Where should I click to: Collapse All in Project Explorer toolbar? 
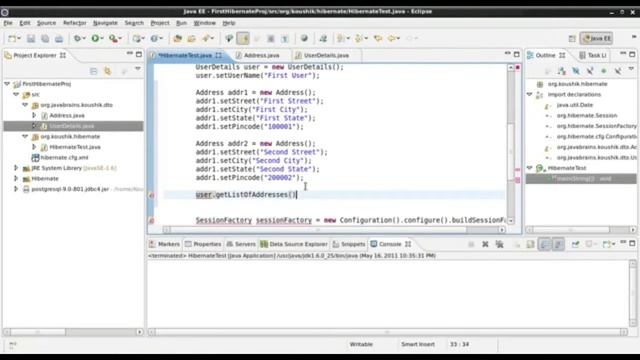tap(93, 71)
